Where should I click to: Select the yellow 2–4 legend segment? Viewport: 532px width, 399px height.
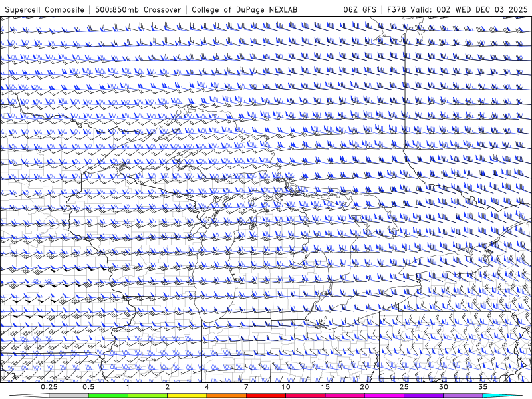click(x=187, y=396)
